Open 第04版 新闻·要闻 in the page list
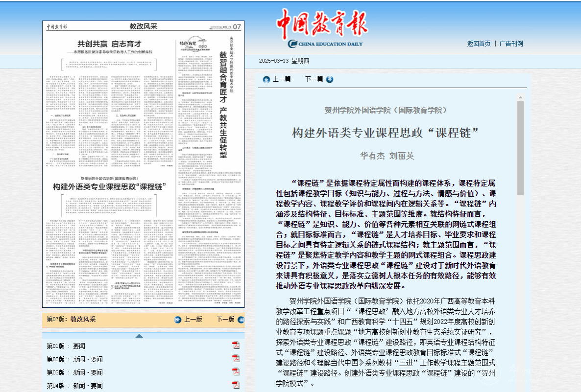 (75, 386)
